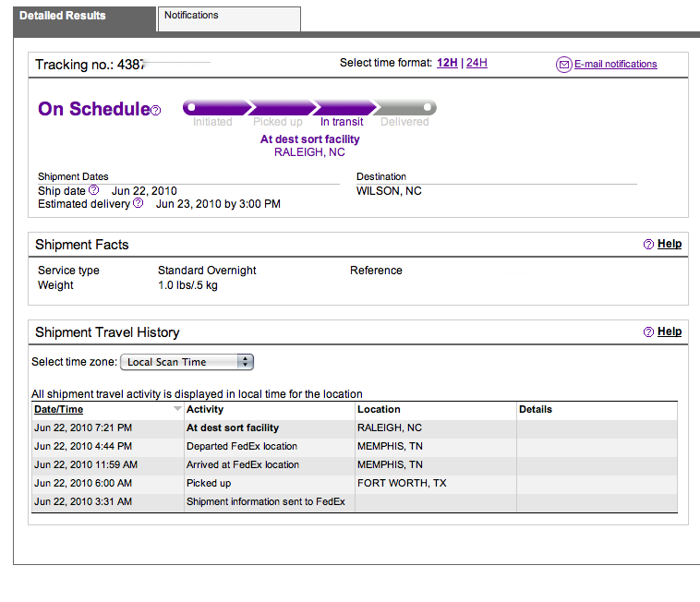This screenshot has width=700, height=602.
Task: Open Help link in Shipment Facts section
Action: [670, 244]
